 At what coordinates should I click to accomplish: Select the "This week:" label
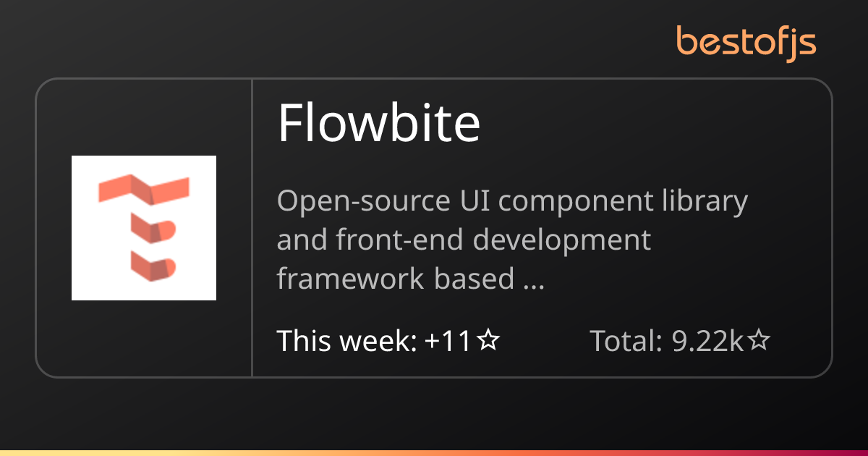click(347, 340)
